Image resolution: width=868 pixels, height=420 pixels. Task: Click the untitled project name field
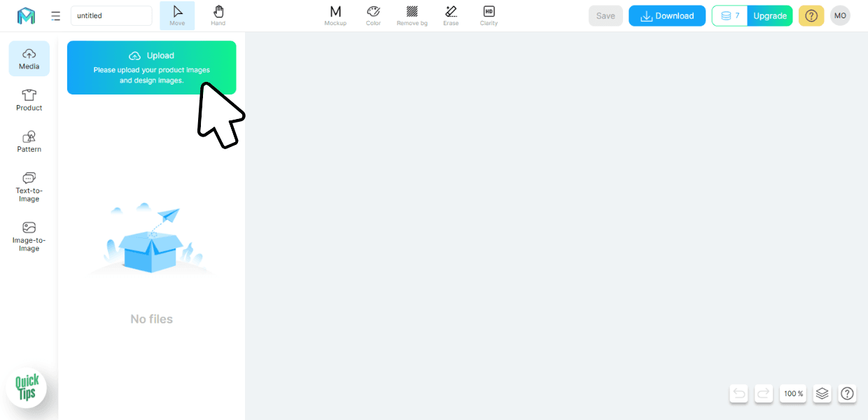(111, 16)
